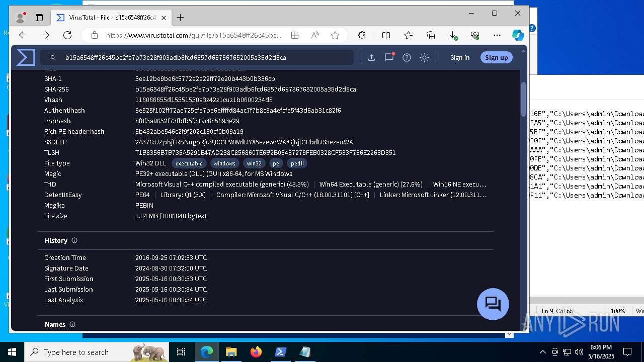Click the Read aloud icon

pyautogui.click(x=315, y=35)
